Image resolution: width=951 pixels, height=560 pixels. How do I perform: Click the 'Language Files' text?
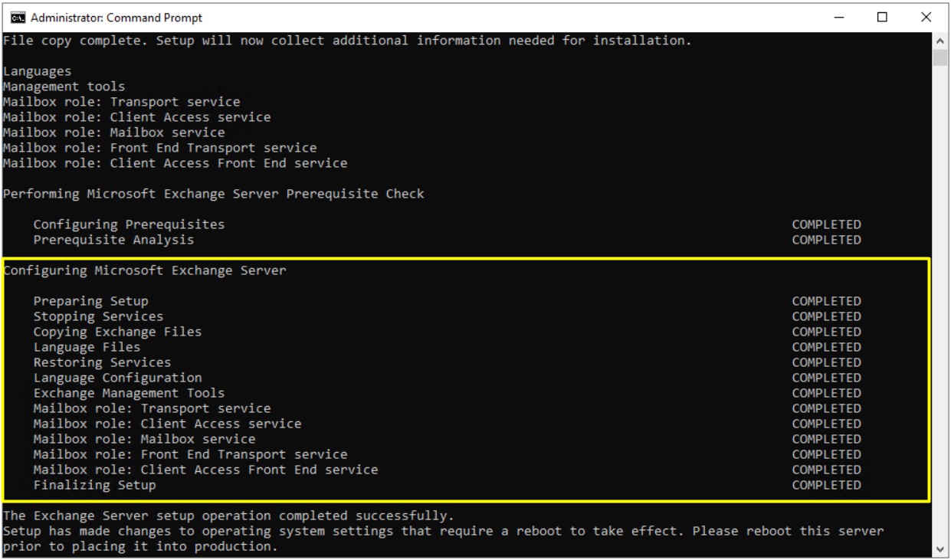tap(87, 347)
